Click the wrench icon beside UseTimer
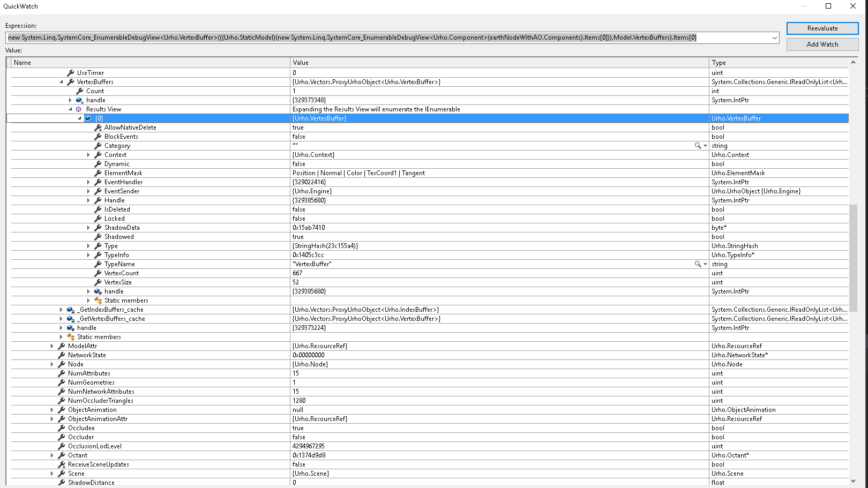The height and width of the screenshot is (488, 868). point(70,73)
